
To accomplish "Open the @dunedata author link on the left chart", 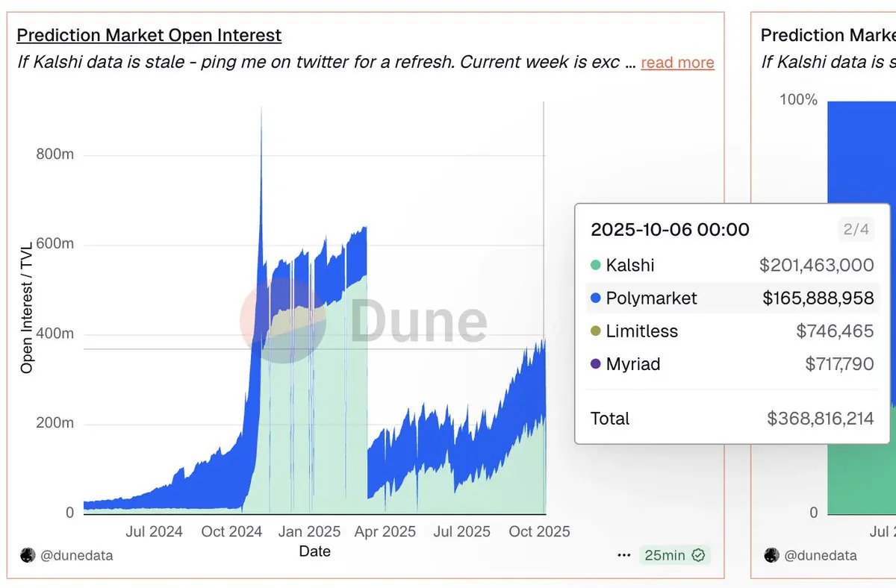I will [x=77, y=555].
